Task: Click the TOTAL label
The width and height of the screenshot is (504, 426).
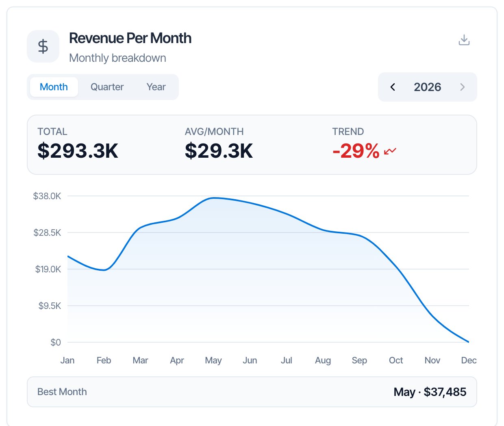Action: point(52,132)
